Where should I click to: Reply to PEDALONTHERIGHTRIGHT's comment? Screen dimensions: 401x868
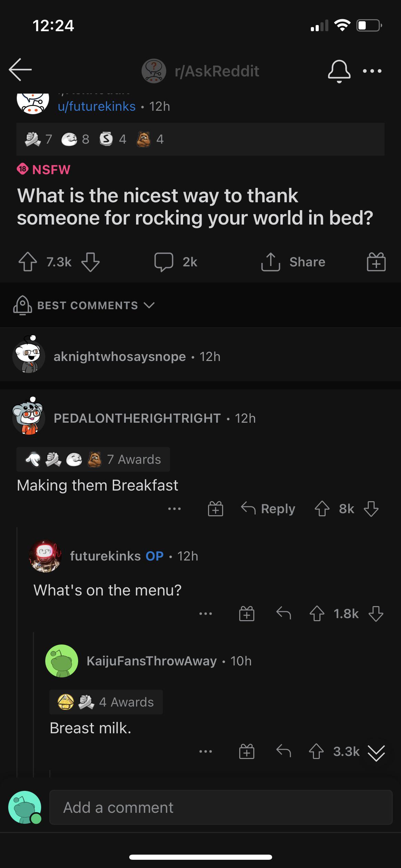pyautogui.click(x=268, y=509)
